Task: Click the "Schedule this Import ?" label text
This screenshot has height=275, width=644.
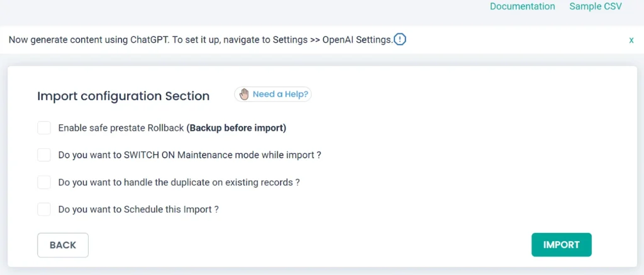Action: pyautogui.click(x=138, y=209)
